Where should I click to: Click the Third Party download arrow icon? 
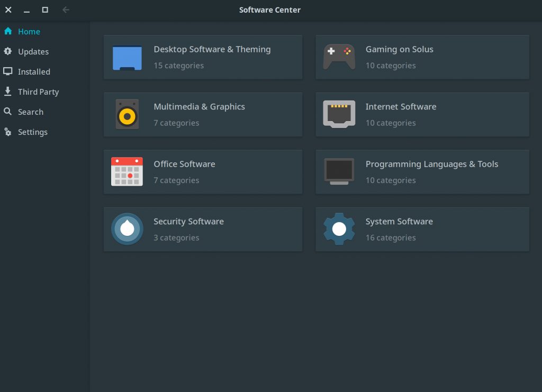[x=7, y=92]
